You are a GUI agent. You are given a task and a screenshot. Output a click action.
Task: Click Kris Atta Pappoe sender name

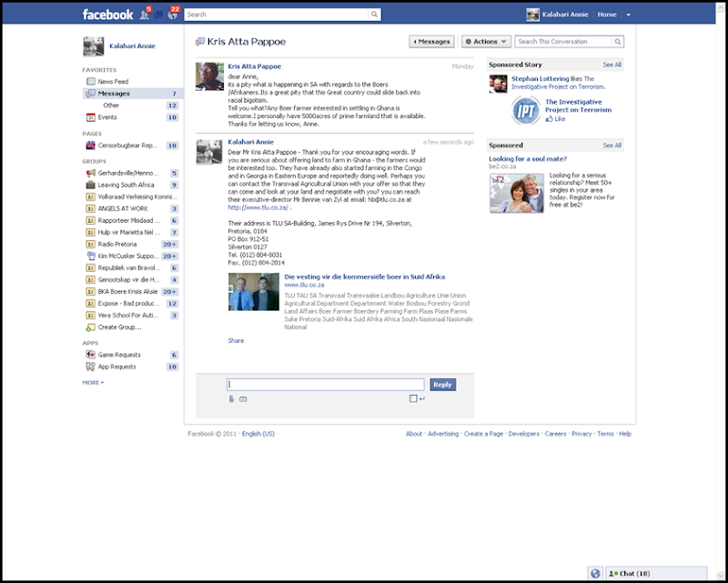pyautogui.click(x=255, y=66)
